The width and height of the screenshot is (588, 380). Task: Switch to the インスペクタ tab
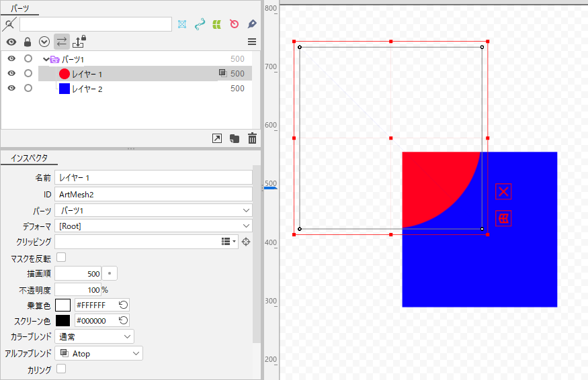(30, 158)
